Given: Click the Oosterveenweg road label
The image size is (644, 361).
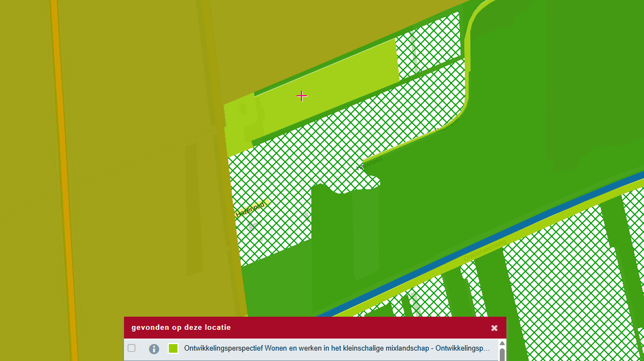Looking at the screenshot, I should (485, 250).
